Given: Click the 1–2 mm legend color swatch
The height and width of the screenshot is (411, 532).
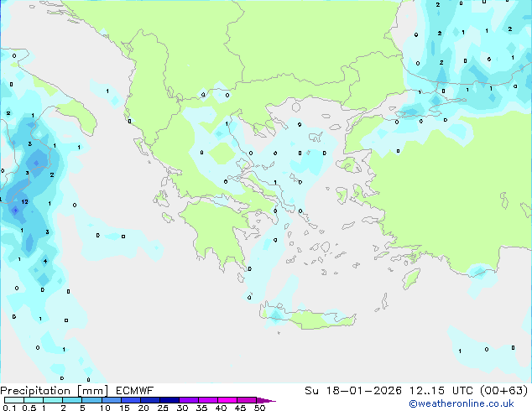Looking at the screenshot, I should coord(53,400).
